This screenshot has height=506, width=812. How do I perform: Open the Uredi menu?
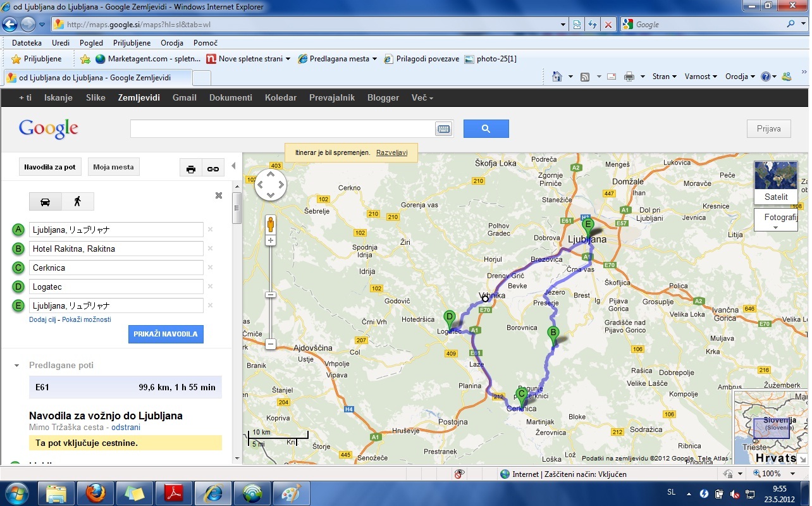tap(61, 43)
